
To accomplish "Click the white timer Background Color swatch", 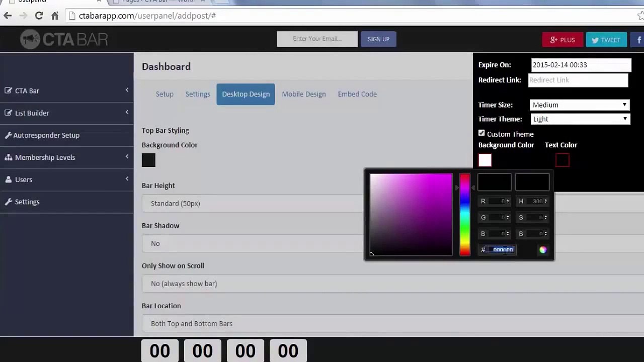I will coord(485,160).
